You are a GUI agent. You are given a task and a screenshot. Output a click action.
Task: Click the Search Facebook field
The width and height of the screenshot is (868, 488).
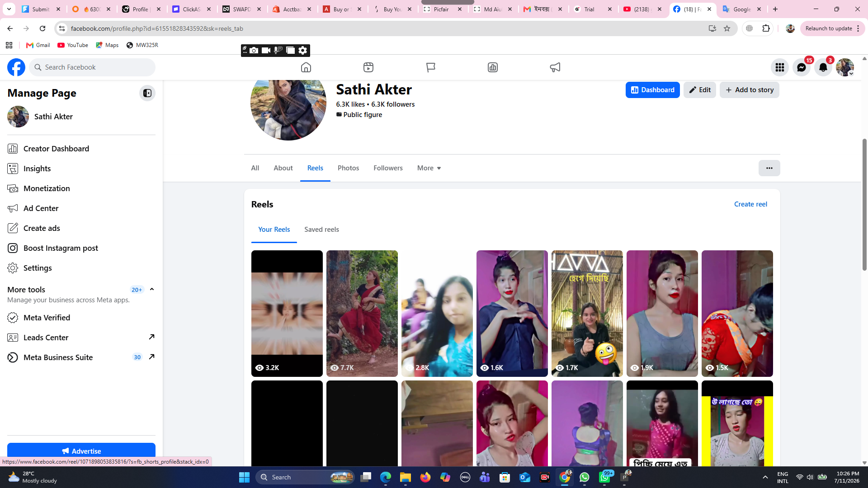click(92, 67)
